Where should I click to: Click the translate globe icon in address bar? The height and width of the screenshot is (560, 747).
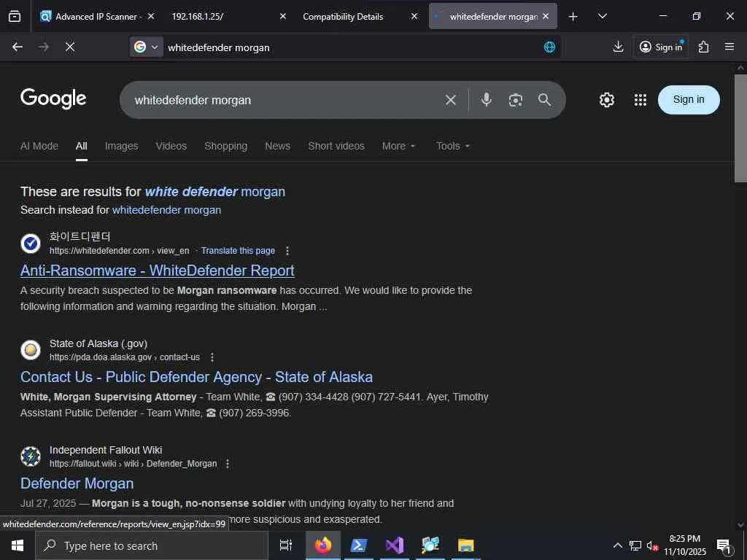(x=549, y=47)
